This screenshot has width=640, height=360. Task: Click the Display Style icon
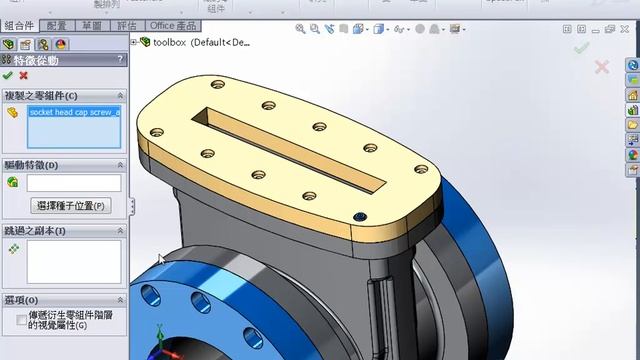click(x=378, y=29)
